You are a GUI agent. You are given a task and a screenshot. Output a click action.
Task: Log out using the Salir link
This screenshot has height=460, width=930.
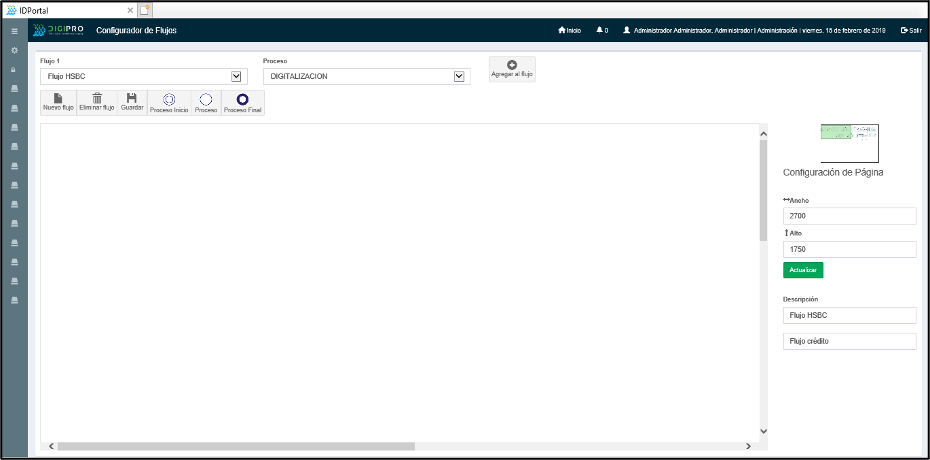pyautogui.click(x=910, y=30)
